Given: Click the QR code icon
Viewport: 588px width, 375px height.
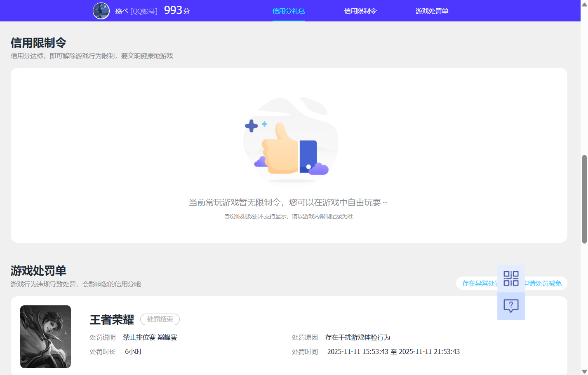Looking at the screenshot, I should (x=511, y=279).
